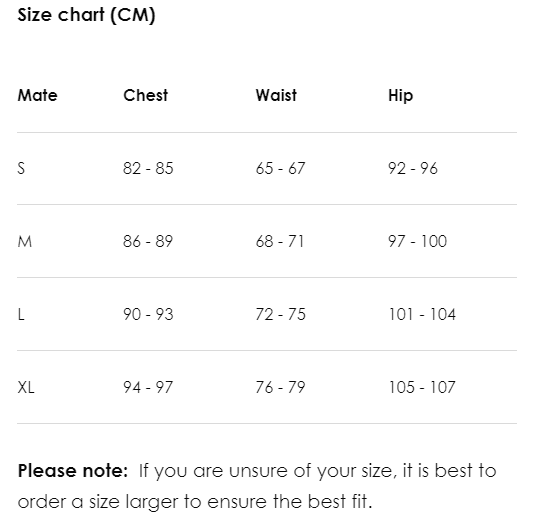Image resolution: width=551 pixels, height=525 pixels.
Task: Click waist value 72 - 75
Action: click(280, 315)
